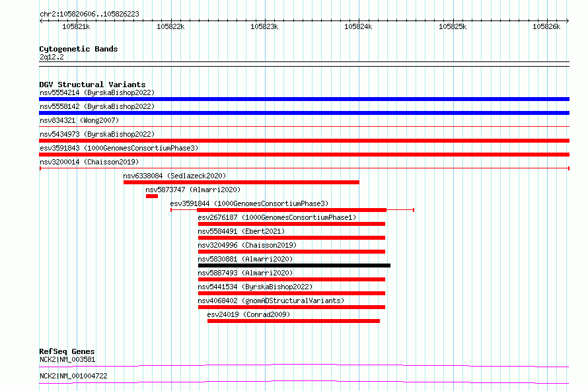Image resolution: width=588 pixels, height=391 pixels.
Task: Click the nsv5584491 (Ebert2021) red bar
Action: pos(291,238)
